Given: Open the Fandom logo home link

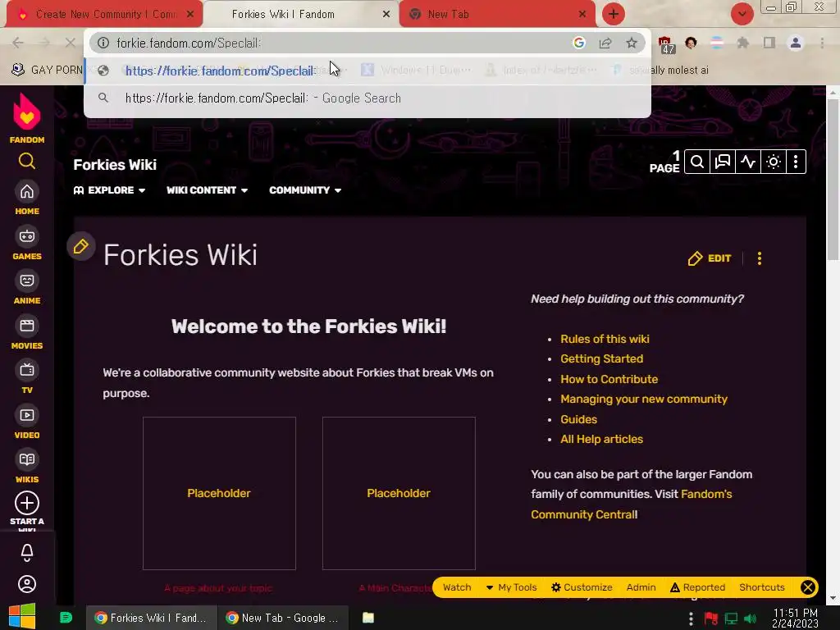Looking at the screenshot, I should pyautogui.click(x=27, y=118).
